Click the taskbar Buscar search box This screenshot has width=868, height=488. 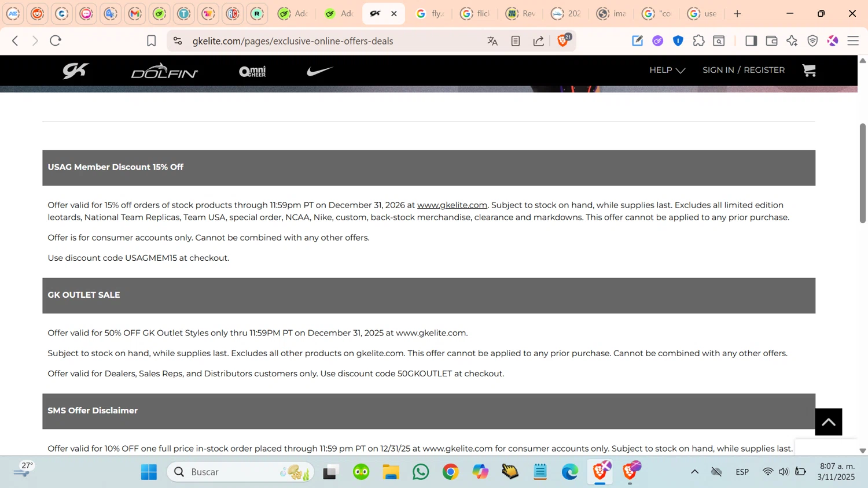coord(240,472)
